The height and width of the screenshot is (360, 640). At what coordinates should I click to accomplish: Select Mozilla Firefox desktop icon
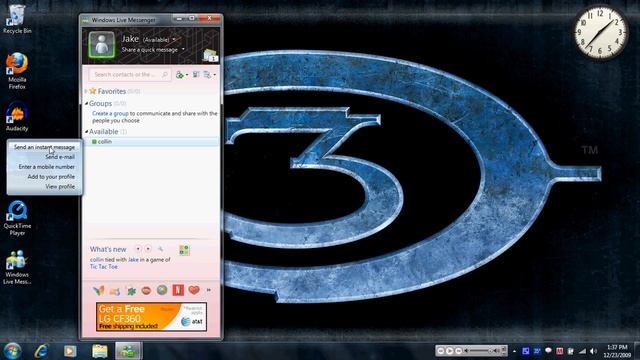tap(17, 71)
